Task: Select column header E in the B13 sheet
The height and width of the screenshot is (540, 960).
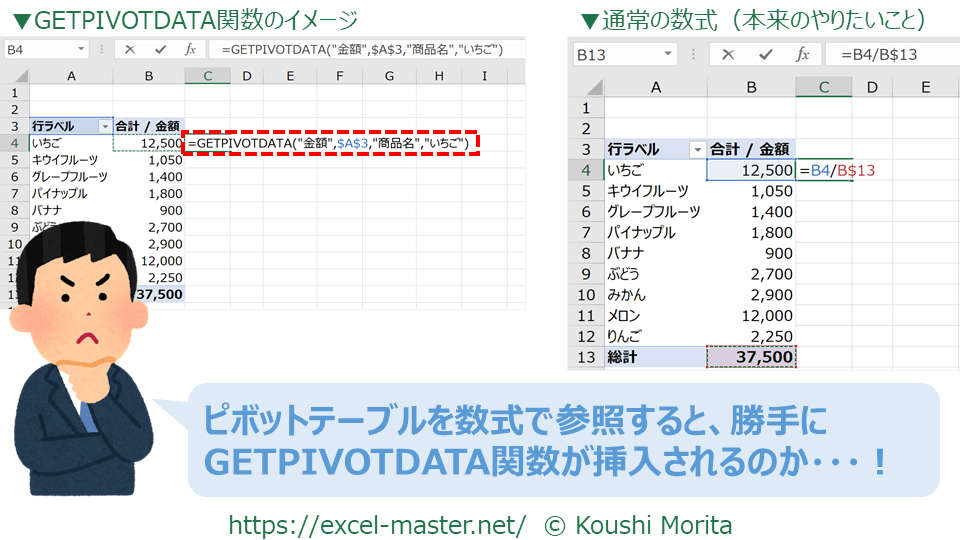Action: click(x=925, y=88)
